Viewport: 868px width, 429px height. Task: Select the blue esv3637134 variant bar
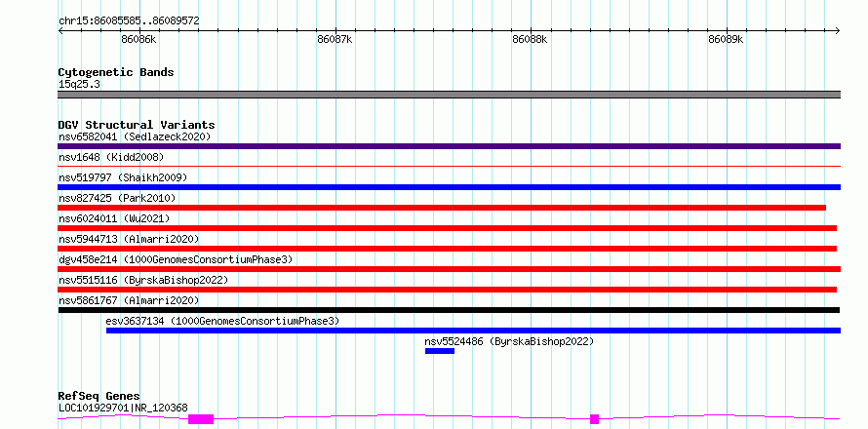(x=473, y=331)
